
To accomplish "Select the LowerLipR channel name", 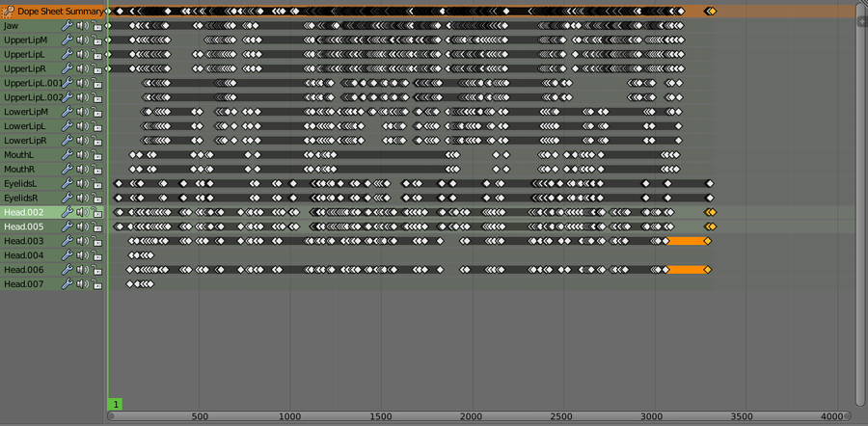I will coord(25,141).
